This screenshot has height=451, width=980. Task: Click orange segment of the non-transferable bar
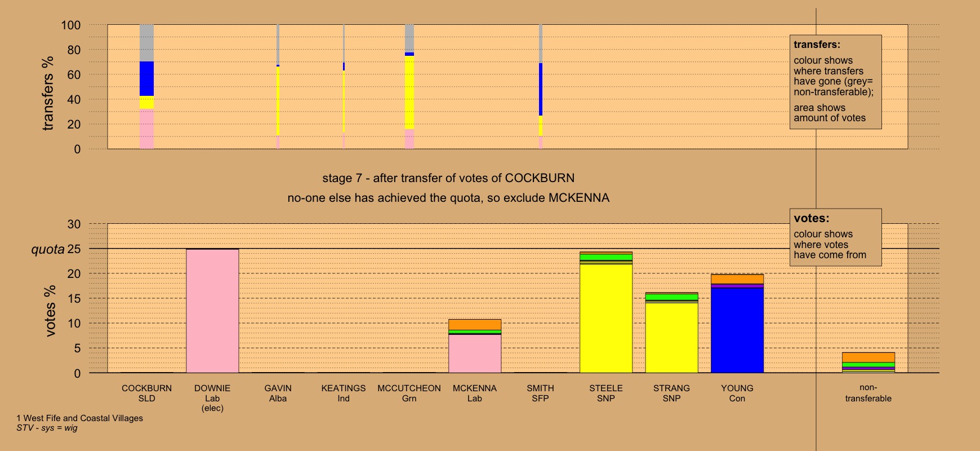868,357
